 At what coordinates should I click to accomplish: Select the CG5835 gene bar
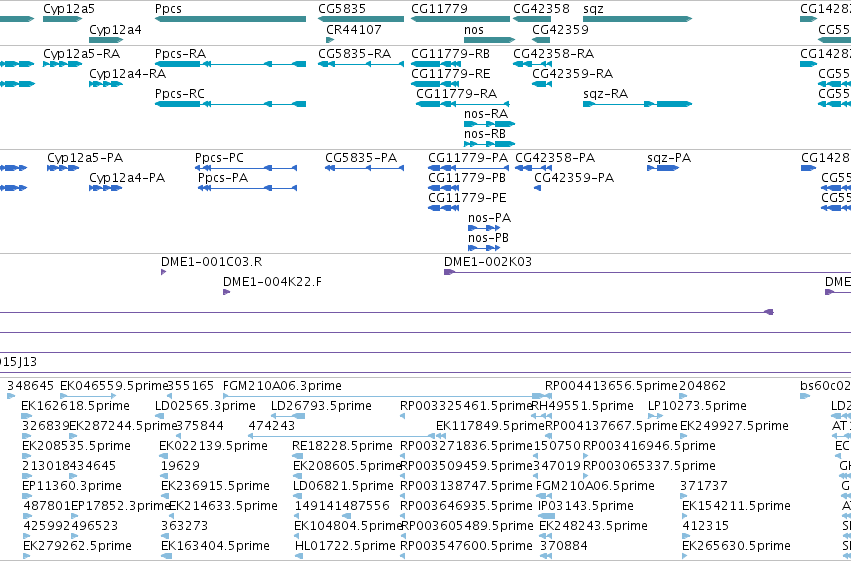[361, 19]
